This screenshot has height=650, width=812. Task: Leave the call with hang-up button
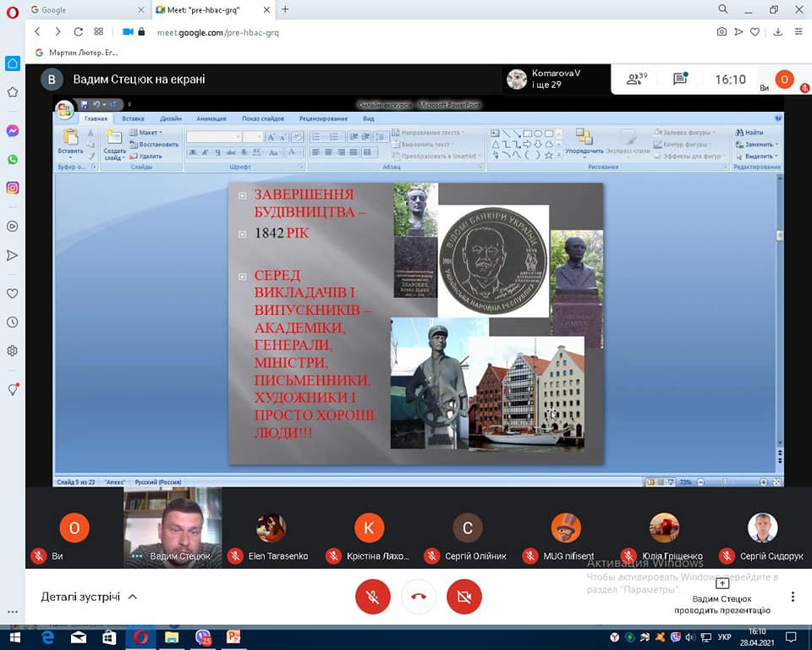click(418, 597)
